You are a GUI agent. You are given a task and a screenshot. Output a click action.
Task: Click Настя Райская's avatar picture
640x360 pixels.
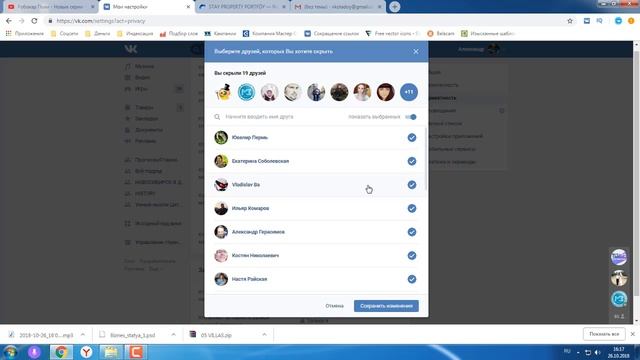coord(221,279)
